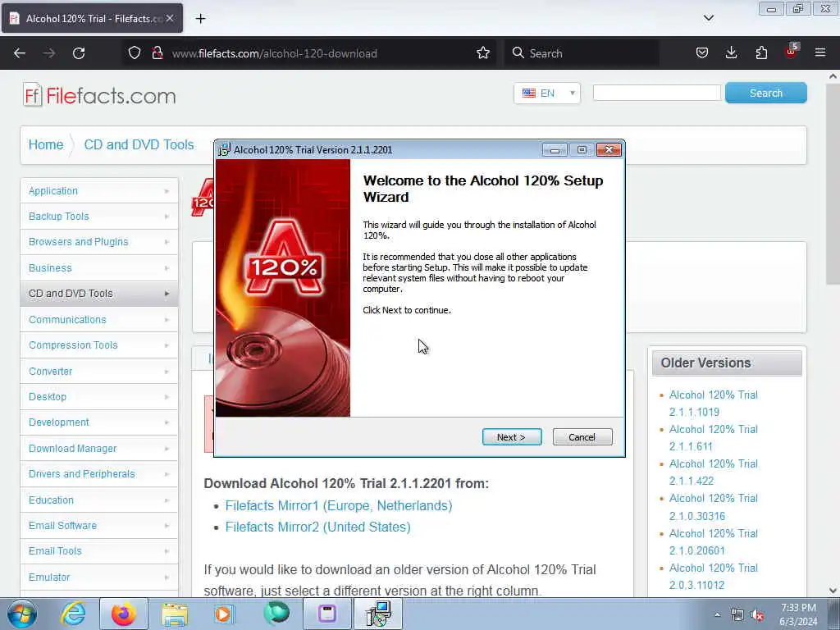Expand the Desktop category arrow
Viewport: 840px width, 630px height.
tap(167, 397)
